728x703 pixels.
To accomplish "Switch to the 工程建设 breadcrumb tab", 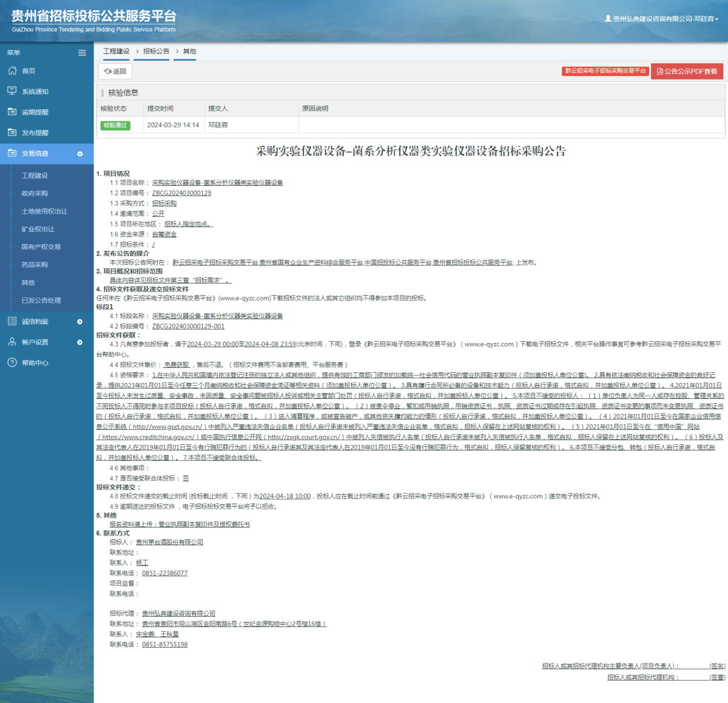I will (116, 52).
